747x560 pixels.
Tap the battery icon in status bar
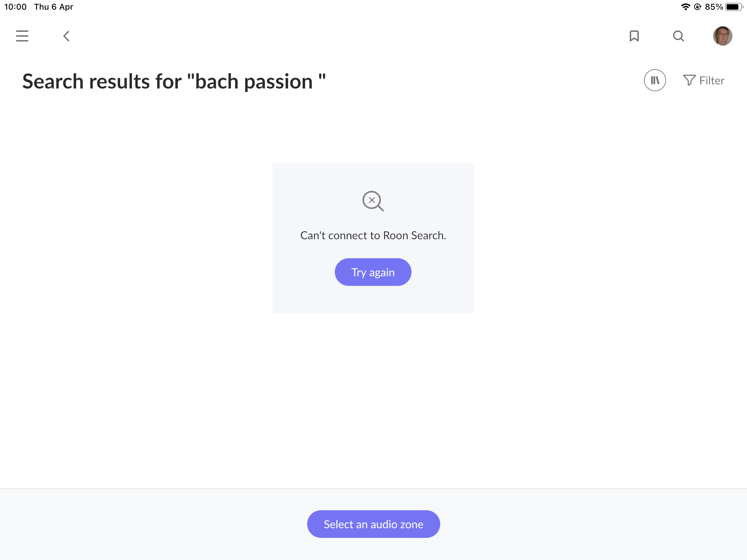734,7
